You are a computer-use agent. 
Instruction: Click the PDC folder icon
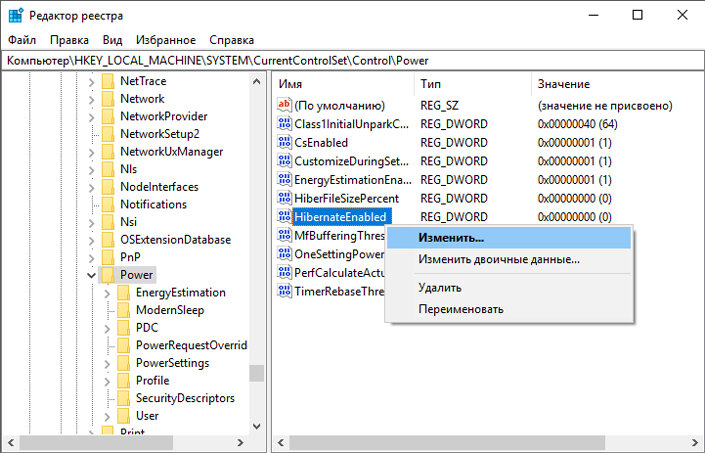pos(124,328)
